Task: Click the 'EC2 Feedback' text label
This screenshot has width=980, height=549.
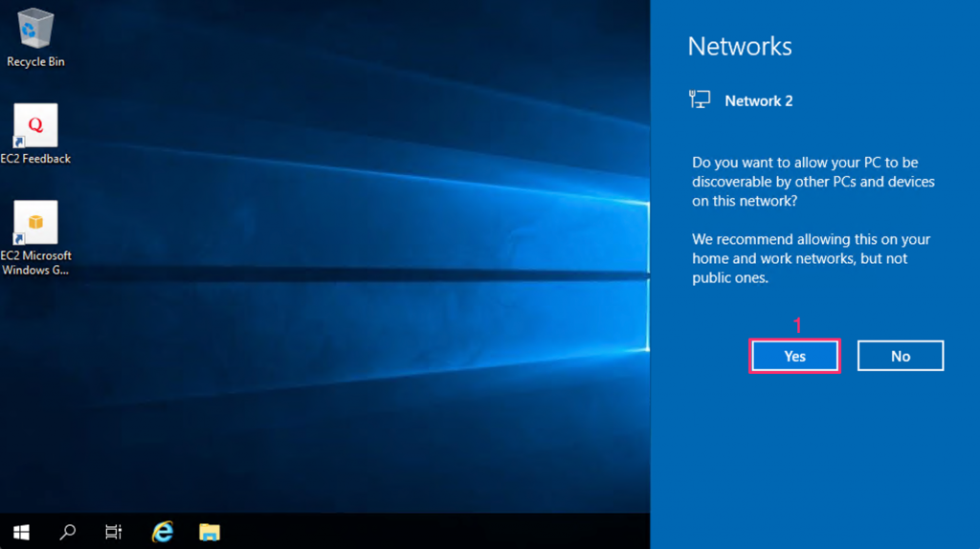Action: 35,159
